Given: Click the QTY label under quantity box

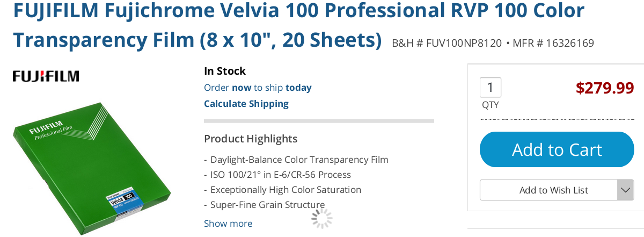Looking at the screenshot, I should click(x=490, y=105).
